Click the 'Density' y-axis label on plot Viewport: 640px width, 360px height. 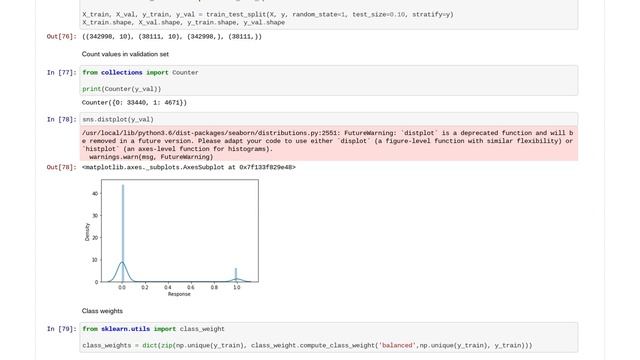click(x=87, y=232)
